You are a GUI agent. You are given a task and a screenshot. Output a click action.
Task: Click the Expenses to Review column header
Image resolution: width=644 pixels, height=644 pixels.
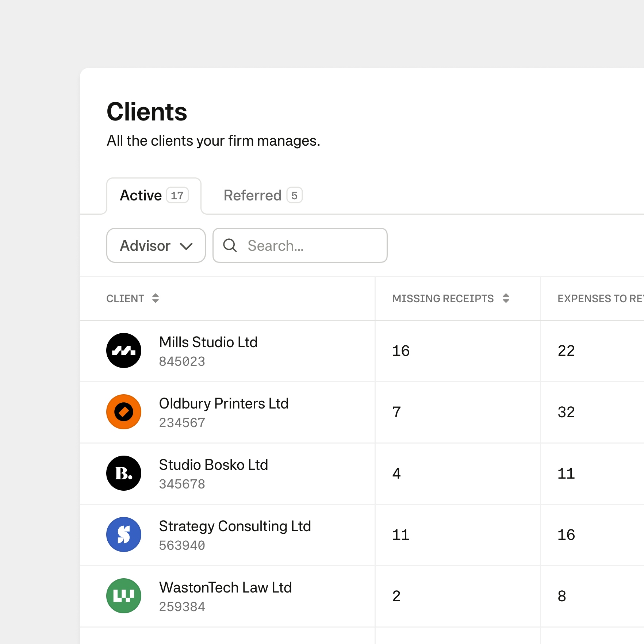pos(599,299)
